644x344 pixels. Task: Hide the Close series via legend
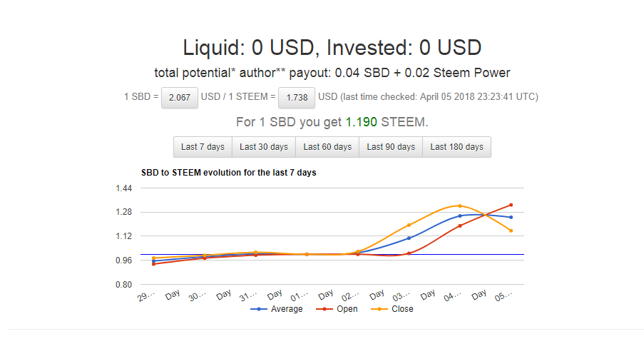click(394, 309)
